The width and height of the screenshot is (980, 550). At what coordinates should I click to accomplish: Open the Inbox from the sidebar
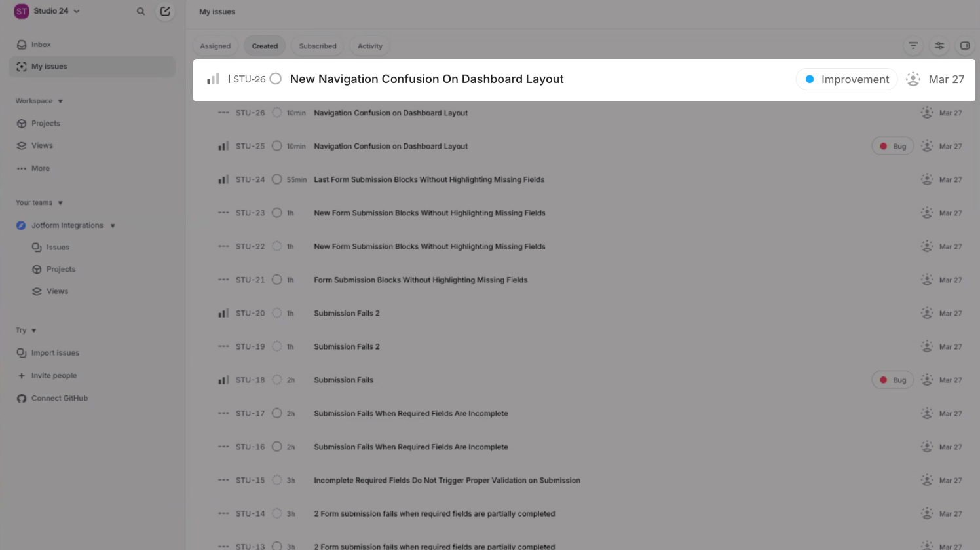click(41, 44)
